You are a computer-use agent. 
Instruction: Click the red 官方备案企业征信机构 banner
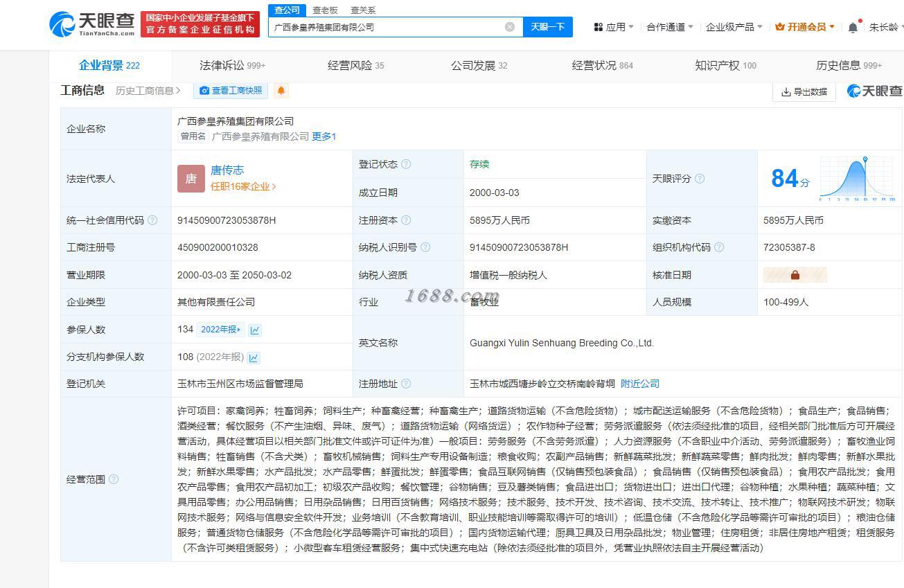pyautogui.click(x=200, y=24)
